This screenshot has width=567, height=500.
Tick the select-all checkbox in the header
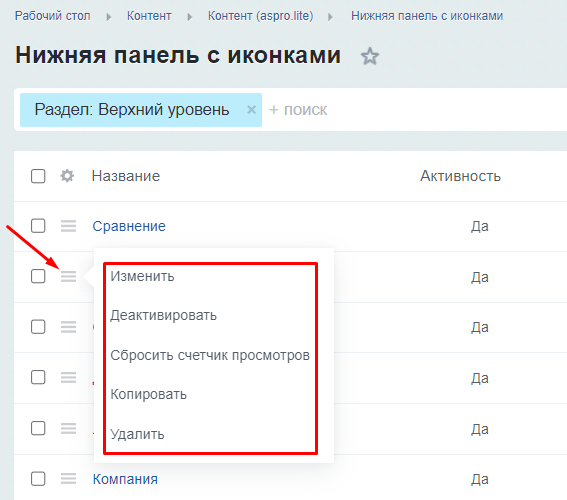tap(38, 176)
